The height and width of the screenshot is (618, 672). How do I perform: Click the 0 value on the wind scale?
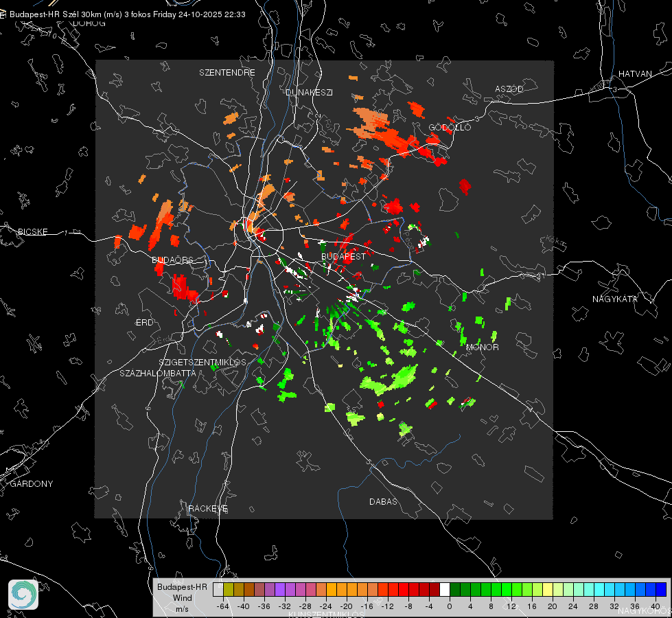pos(450,607)
